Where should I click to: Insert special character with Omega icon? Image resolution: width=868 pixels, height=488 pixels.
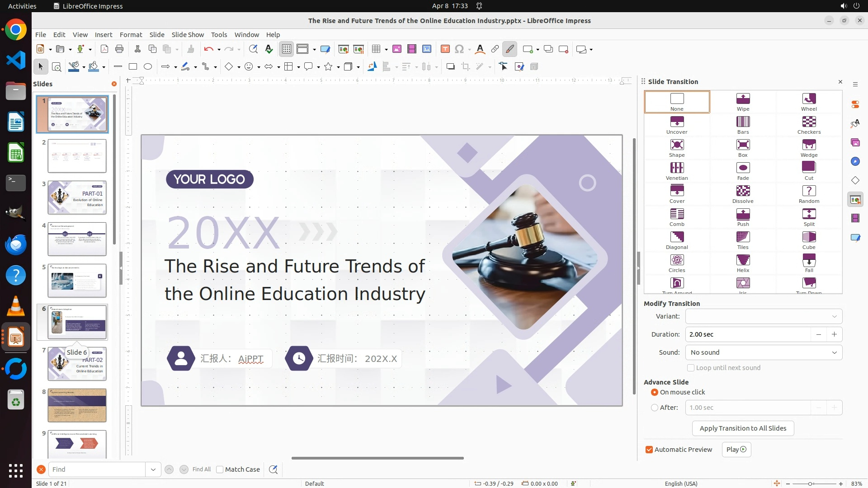click(x=459, y=49)
